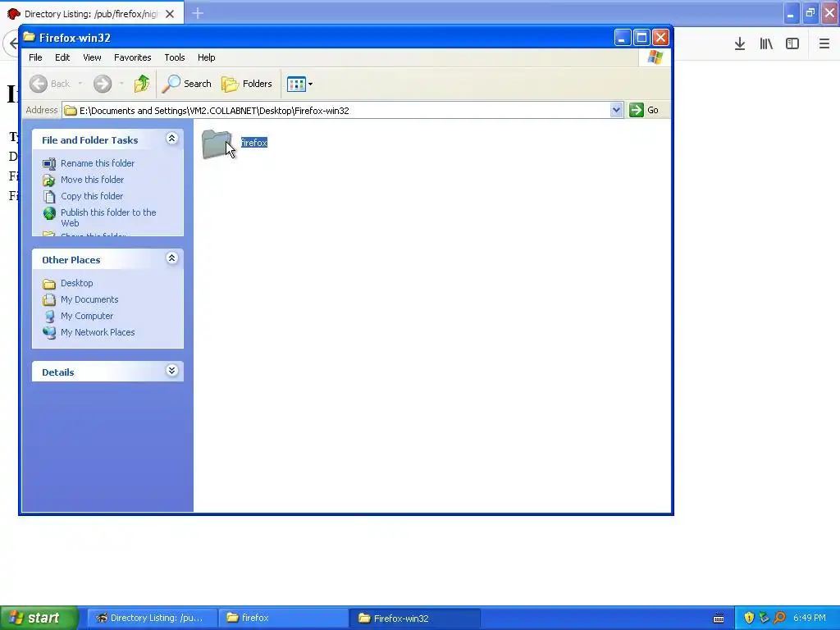The height and width of the screenshot is (630, 840).
Task: Click the Firefox-win32 title bar folder icon
Action: [29, 38]
